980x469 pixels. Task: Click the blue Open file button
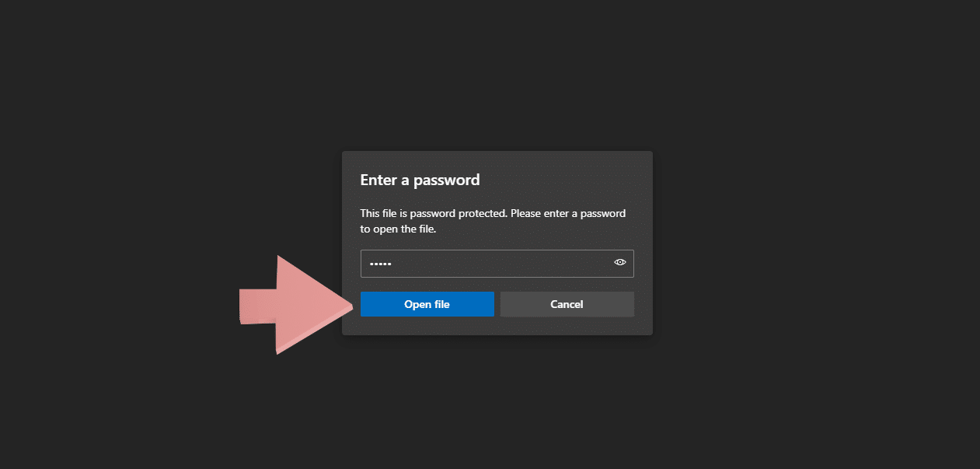pos(427,304)
